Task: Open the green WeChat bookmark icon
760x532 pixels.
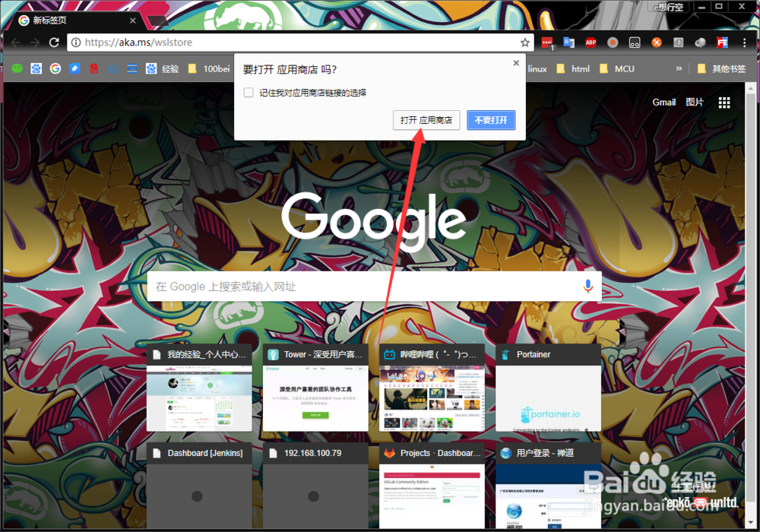Action: tap(17, 69)
